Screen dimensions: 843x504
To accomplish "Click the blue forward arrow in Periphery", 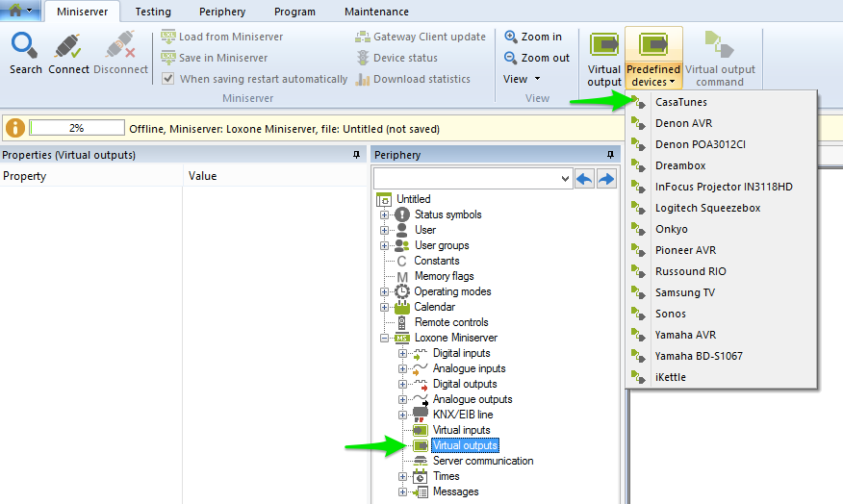I will (x=606, y=178).
